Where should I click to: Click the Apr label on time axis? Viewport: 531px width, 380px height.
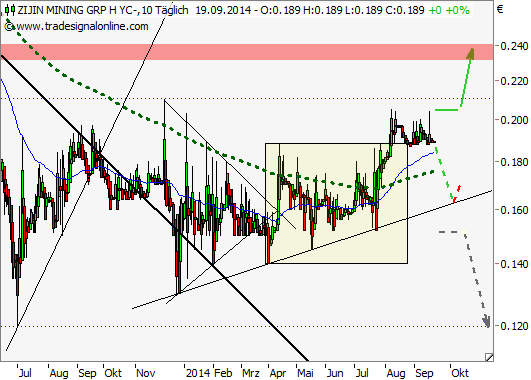click(x=278, y=373)
